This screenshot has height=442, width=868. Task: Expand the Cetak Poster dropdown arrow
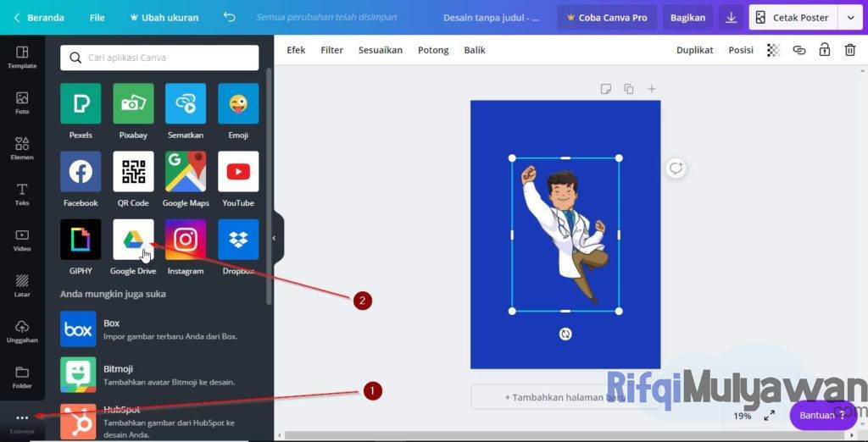[850, 18]
